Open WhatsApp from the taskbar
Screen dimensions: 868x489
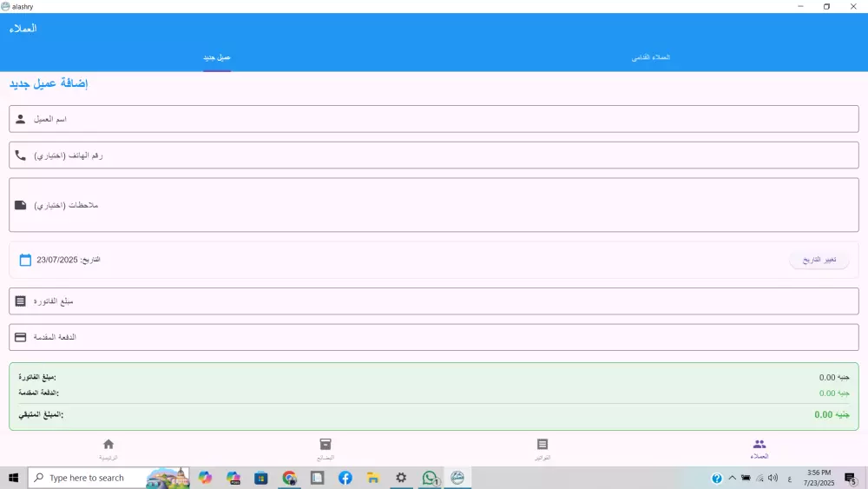click(430, 478)
